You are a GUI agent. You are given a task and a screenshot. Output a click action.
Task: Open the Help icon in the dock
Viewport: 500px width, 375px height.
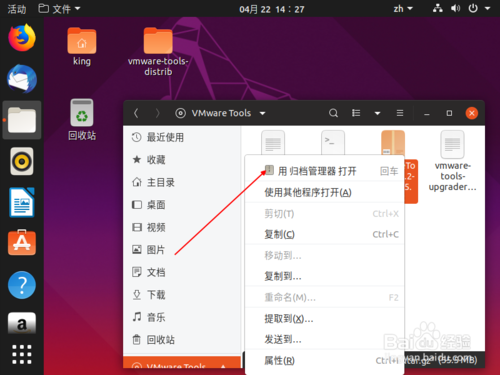(22, 285)
